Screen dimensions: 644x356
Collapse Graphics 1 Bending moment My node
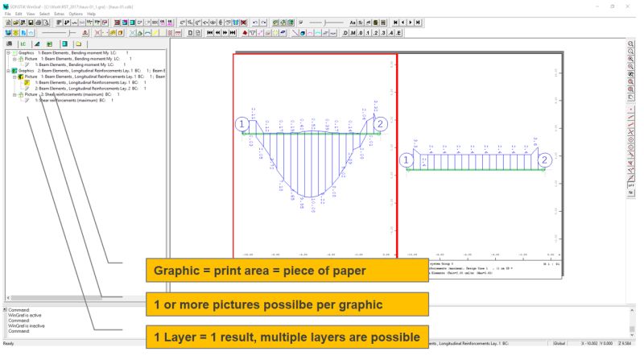tap(8, 52)
